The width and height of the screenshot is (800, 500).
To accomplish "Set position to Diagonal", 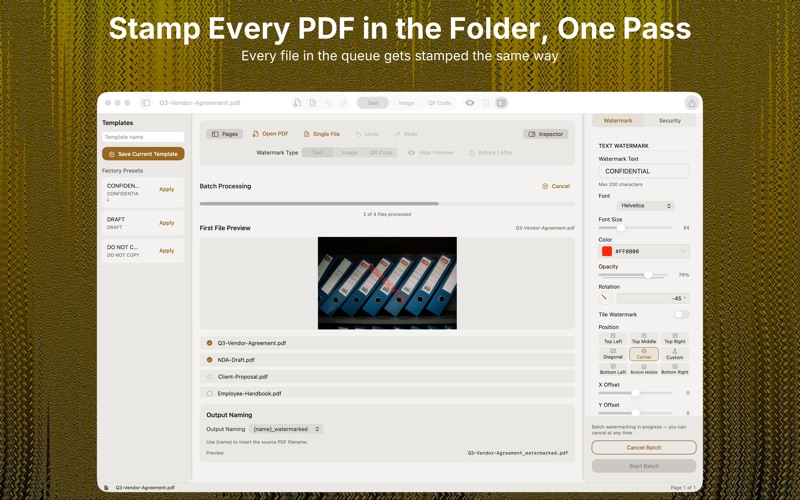I will tap(613, 354).
